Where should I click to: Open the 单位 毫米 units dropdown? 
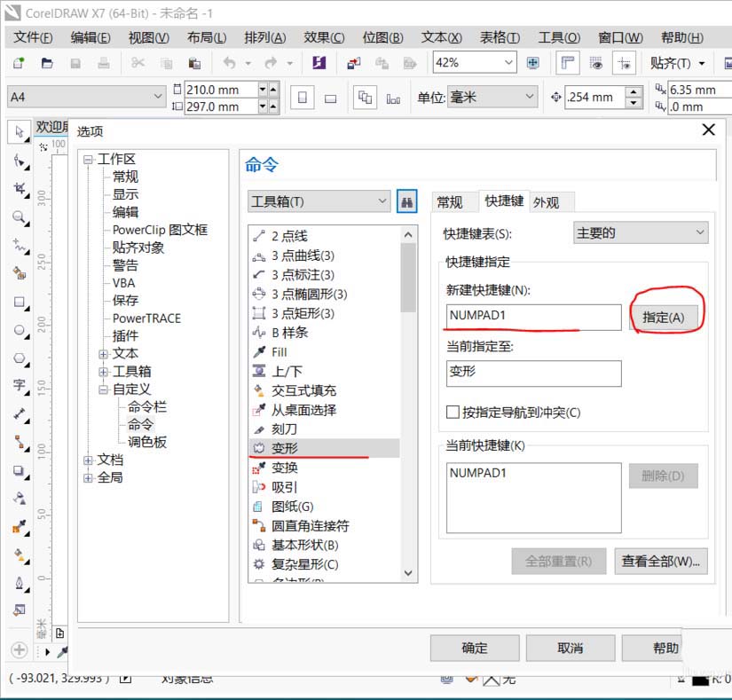pos(492,97)
